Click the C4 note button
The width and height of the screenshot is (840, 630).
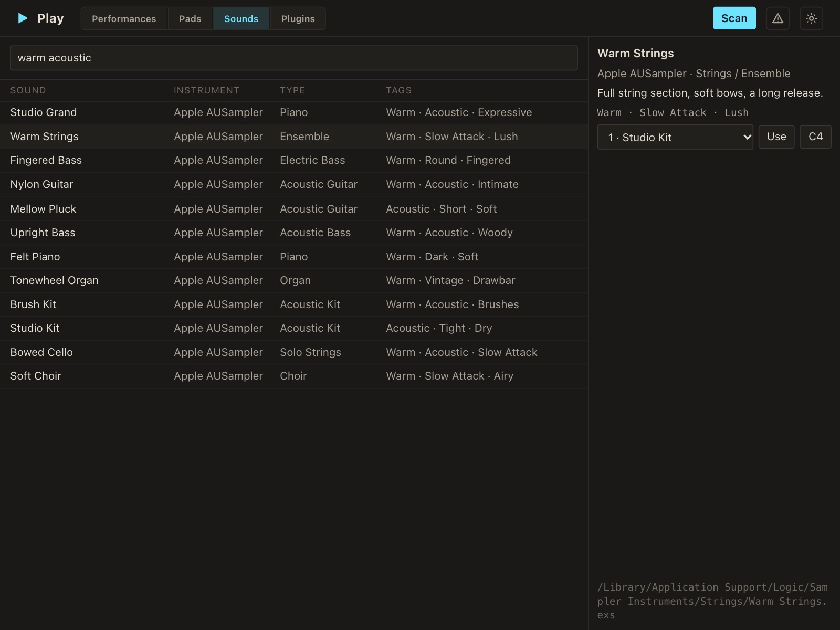[x=815, y=137]
